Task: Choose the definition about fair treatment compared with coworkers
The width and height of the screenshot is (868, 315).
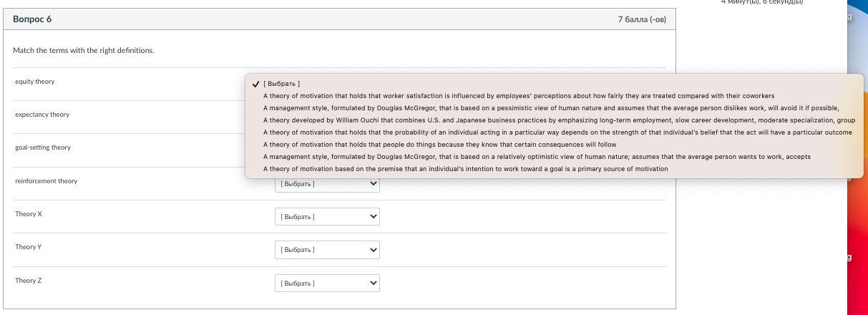Action: pyautogui.click(x=554, y=96)
